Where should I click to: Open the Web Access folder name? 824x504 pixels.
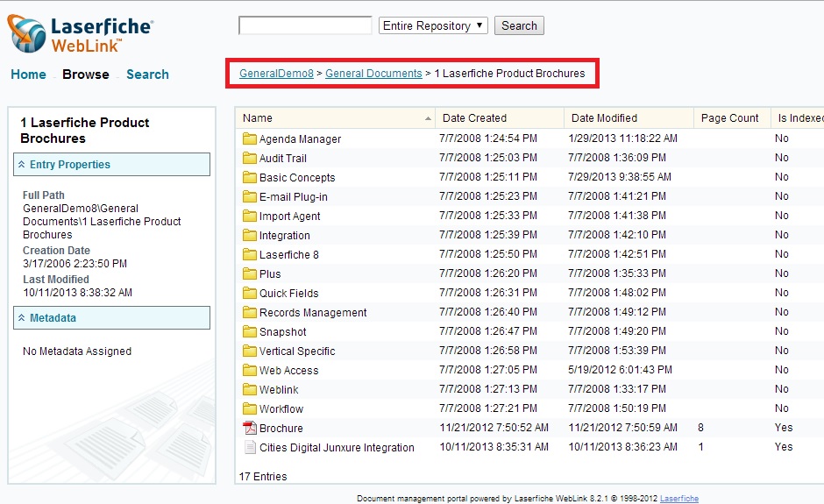pyautogui.click(x=288, y=371)
